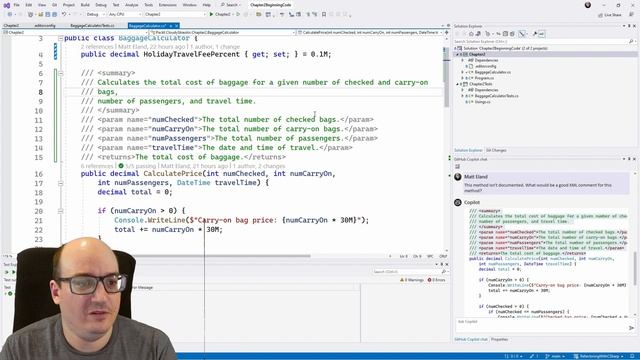Viewport: 640px width, 360px height.
Task: Click Start Without Debugging outline arrow
Action: tap(238, 14)
